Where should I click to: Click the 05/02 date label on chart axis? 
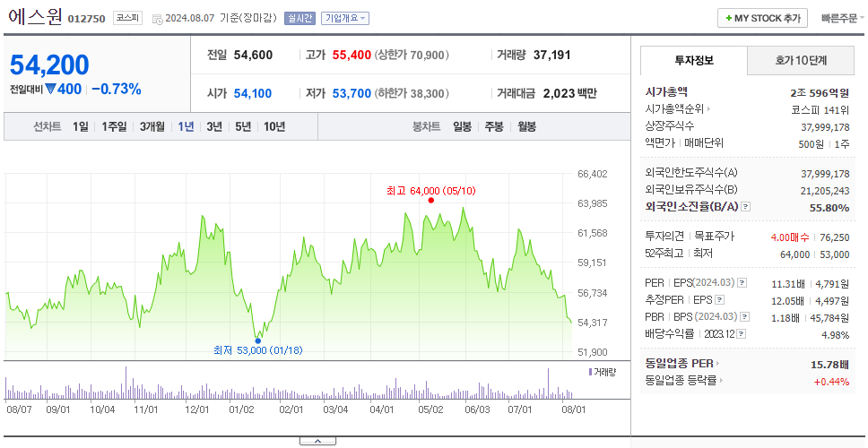(430, 411)
